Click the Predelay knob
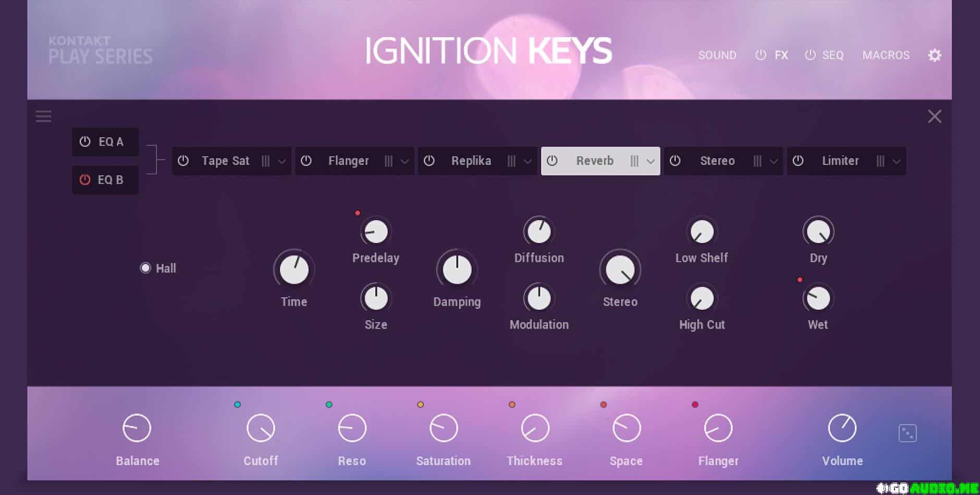 click(x=376, y=231)
